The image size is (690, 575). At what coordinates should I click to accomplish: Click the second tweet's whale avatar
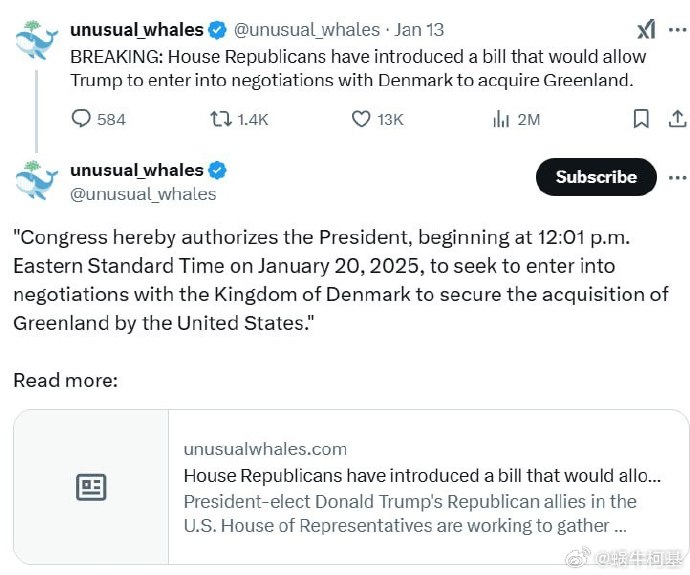pos(37,181)
